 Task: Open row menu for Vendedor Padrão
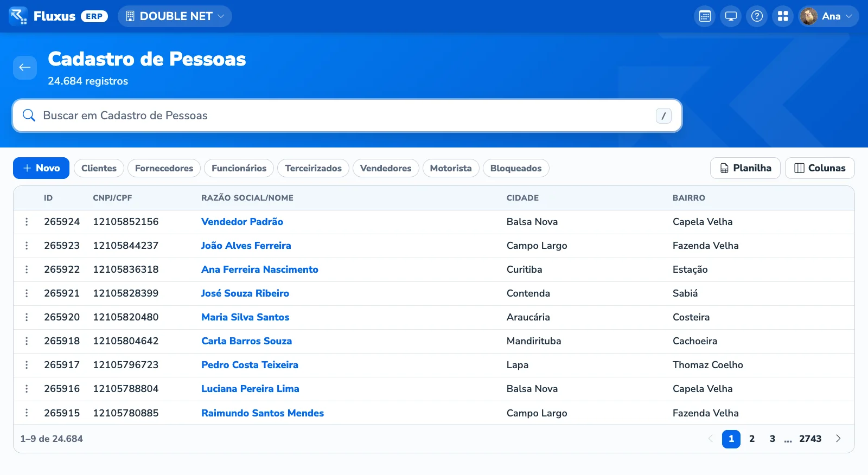[x=27, y=222]
